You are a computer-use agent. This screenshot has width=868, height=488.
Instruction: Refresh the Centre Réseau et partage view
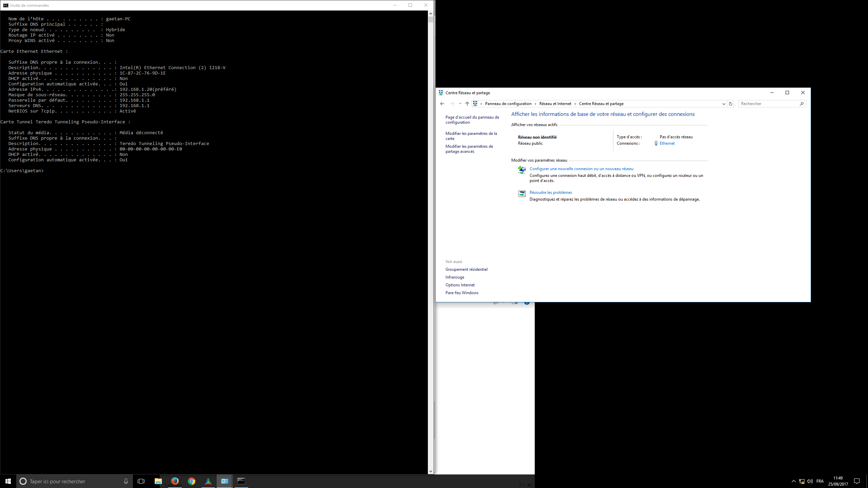(x=731, y=104)
